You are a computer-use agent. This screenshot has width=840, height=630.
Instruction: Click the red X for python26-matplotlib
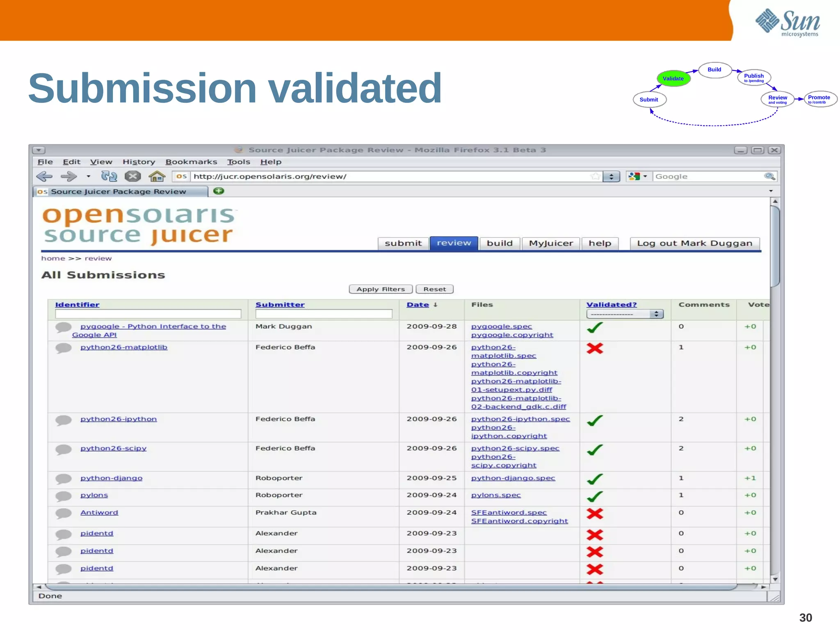click(x=595, y=349)
